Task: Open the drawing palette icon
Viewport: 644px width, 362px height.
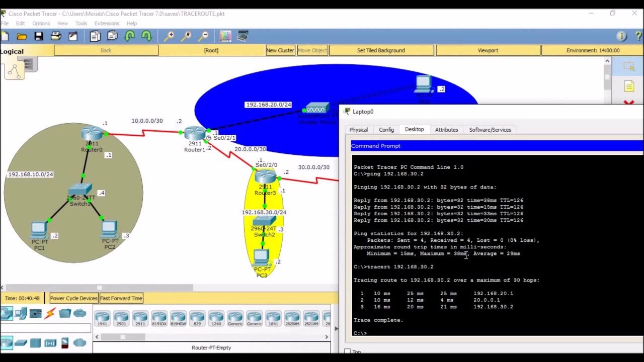Action: tap(225, 36)
